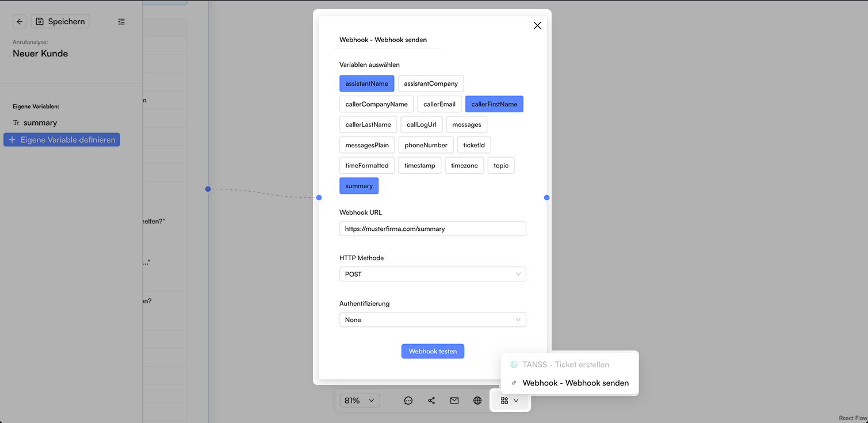The width and height of the screenshot is (868, 423).
Task: Go back with the left arrow icon
Action: coord(20,21)
